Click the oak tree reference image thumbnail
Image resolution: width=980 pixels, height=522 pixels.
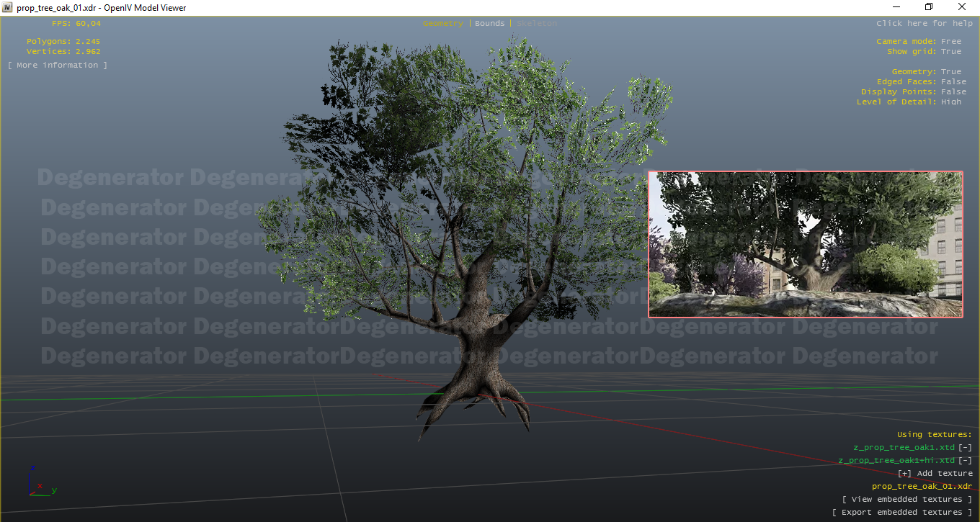806,244
